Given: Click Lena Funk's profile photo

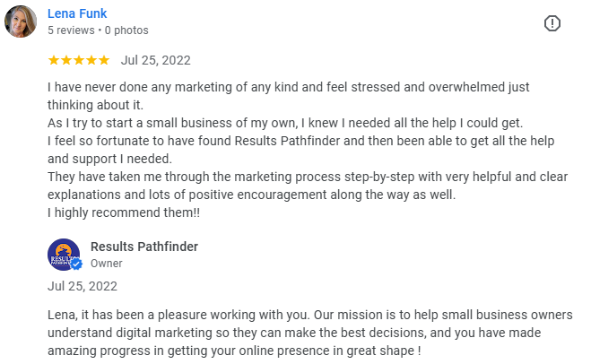Looking at the screenshot, I should [21, 22].
